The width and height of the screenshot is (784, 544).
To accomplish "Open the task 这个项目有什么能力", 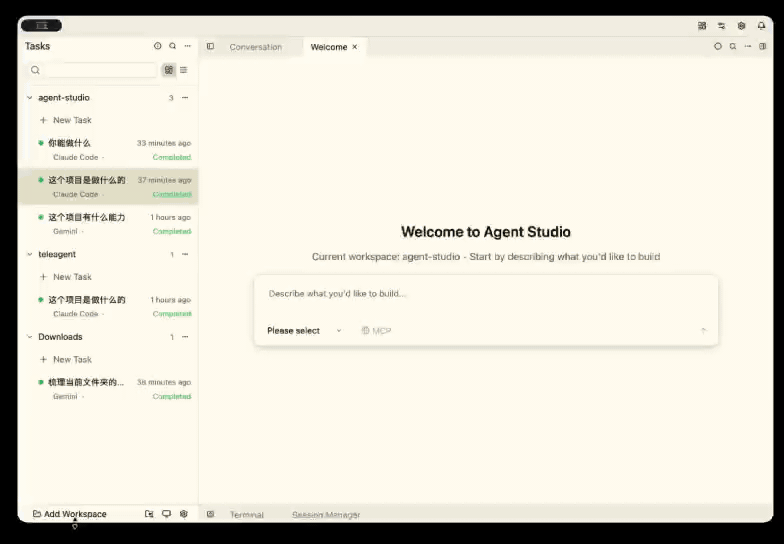I will 108,224.
